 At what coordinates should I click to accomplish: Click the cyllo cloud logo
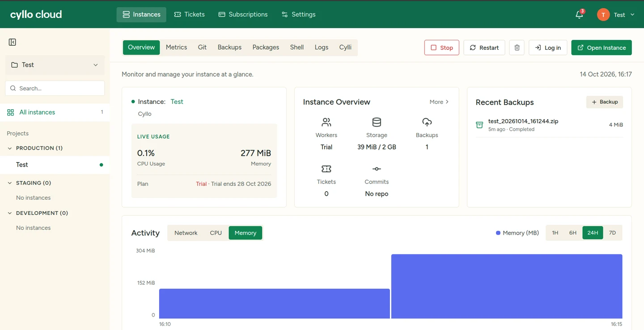click(36, 14)
